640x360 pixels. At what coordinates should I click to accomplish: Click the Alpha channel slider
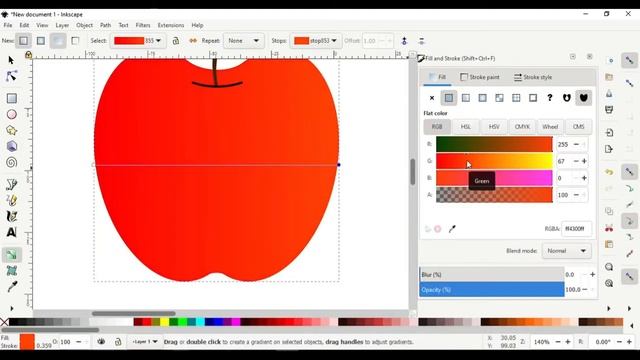(x=494, y=195)
